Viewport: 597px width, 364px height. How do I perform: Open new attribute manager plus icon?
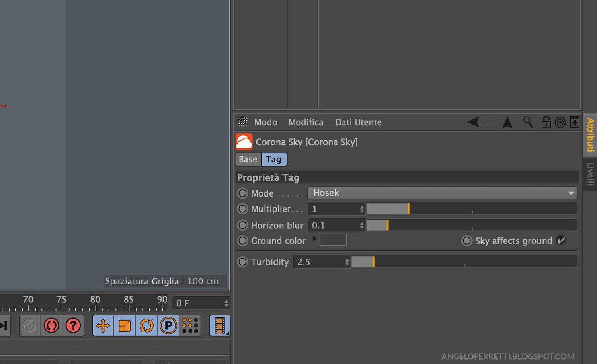pyautogui.click(x=575, y=122)
